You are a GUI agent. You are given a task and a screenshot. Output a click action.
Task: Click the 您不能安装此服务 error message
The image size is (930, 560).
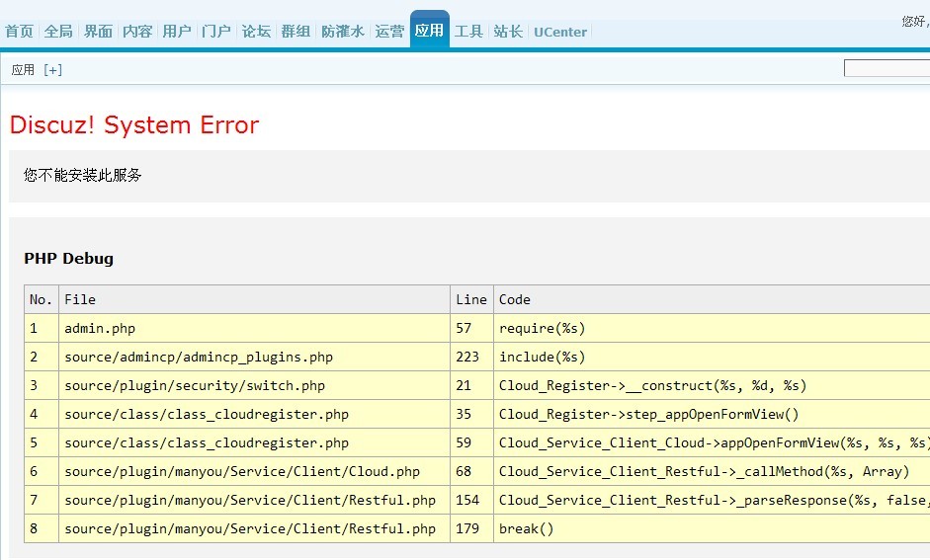[x=82, y=175]
